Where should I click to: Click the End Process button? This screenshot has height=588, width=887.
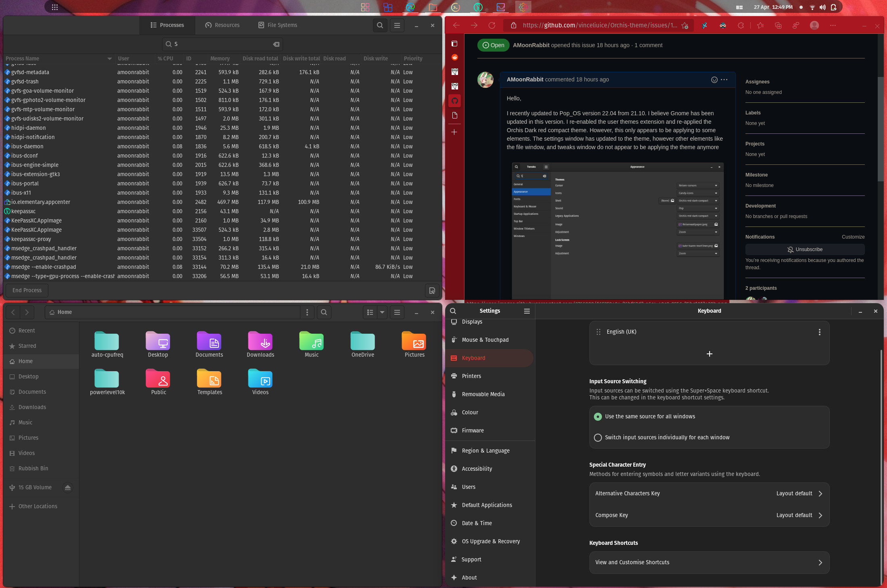(27, 290)
